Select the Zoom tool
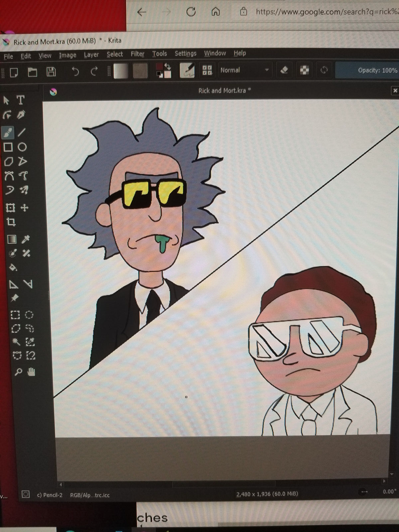 18,372
